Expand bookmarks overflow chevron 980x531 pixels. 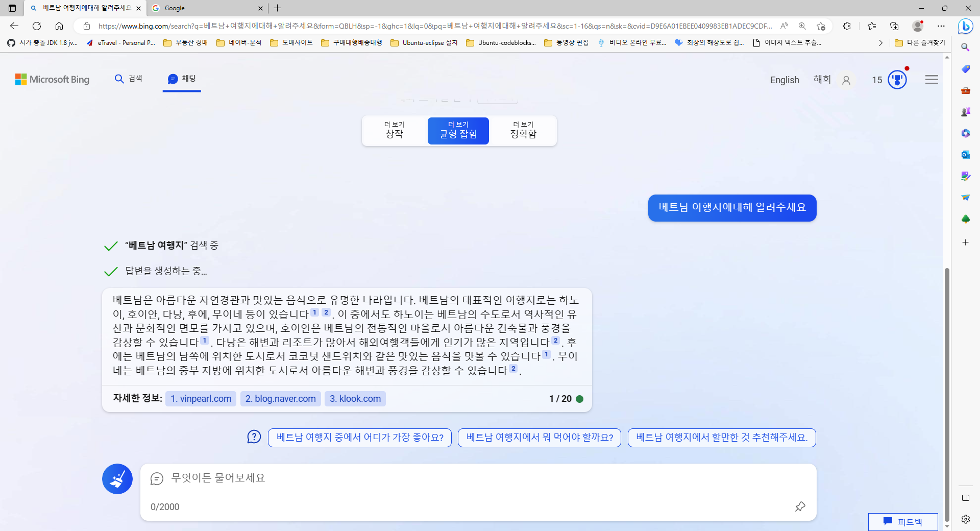(880, 43)
